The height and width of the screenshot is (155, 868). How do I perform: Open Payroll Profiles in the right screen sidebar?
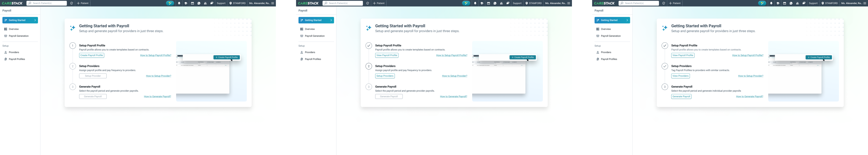609,59
